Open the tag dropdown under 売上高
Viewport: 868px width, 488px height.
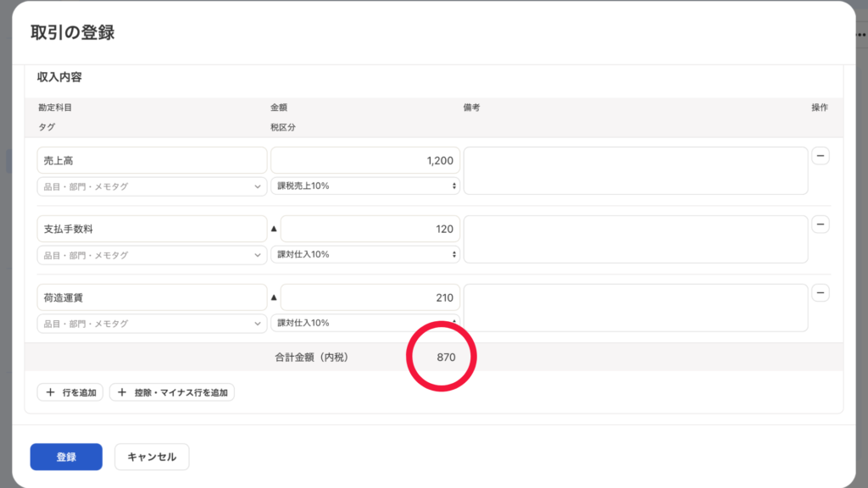(x=153, y=186)
